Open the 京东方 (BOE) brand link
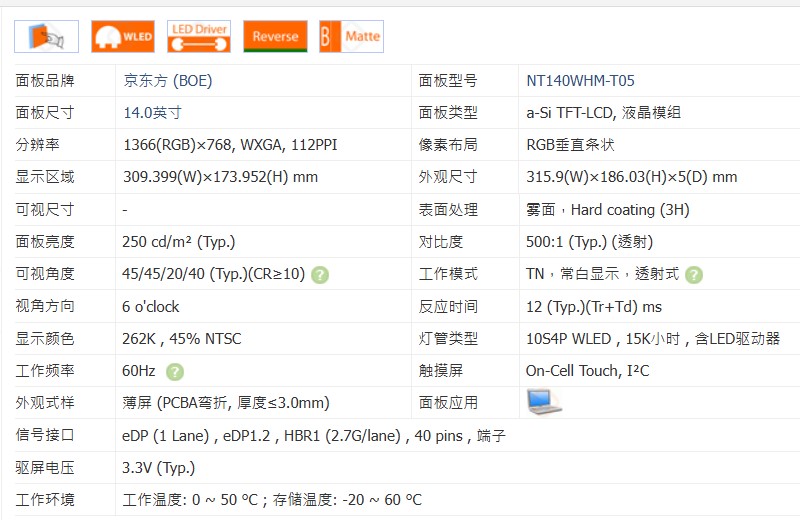The width and height of the screenshot is (800, 520). pos(167,81)
